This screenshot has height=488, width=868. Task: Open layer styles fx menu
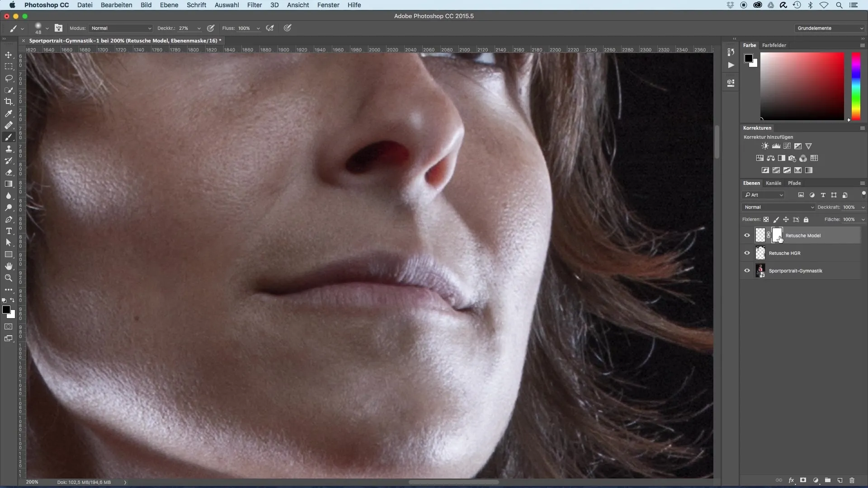click(x=791, y=480)
